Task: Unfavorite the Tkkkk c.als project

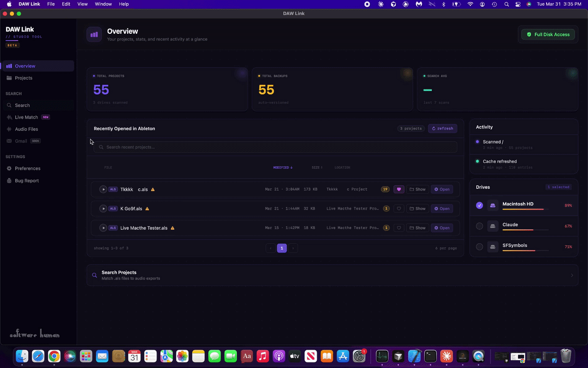Action: (399, 189)
